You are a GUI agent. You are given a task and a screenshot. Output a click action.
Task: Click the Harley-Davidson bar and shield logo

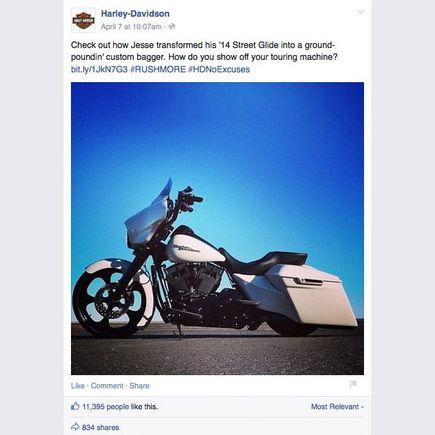pos(83,20)
